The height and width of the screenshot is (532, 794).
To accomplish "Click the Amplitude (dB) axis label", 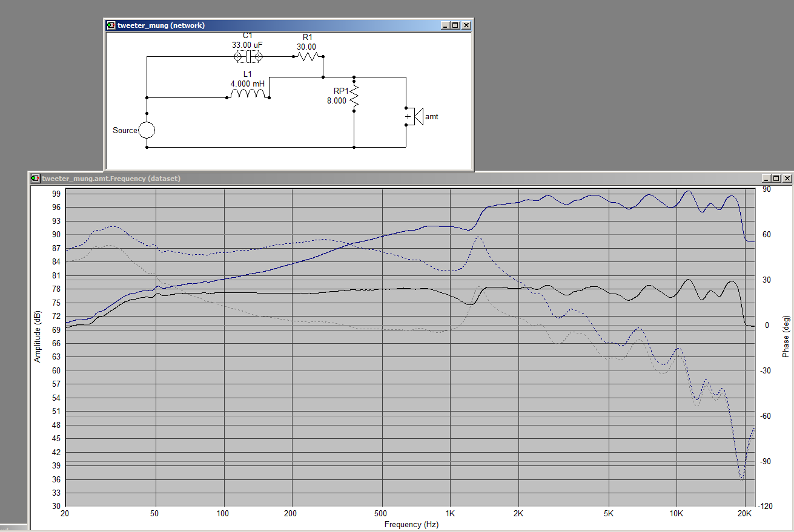I will pyautogui.click(x=38, y=337).
